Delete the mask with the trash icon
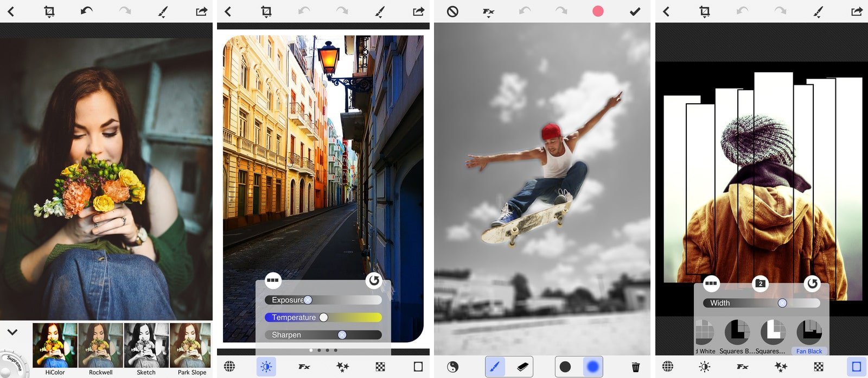Image resolution: width=868 pixels, height=378 pixels. [x=636, y=367]
